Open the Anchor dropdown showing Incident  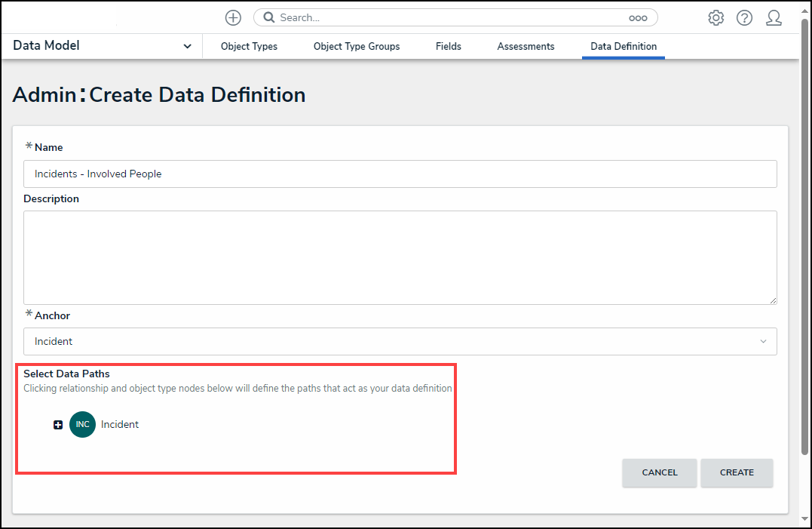pyautogui.click(x=400, y=341)
